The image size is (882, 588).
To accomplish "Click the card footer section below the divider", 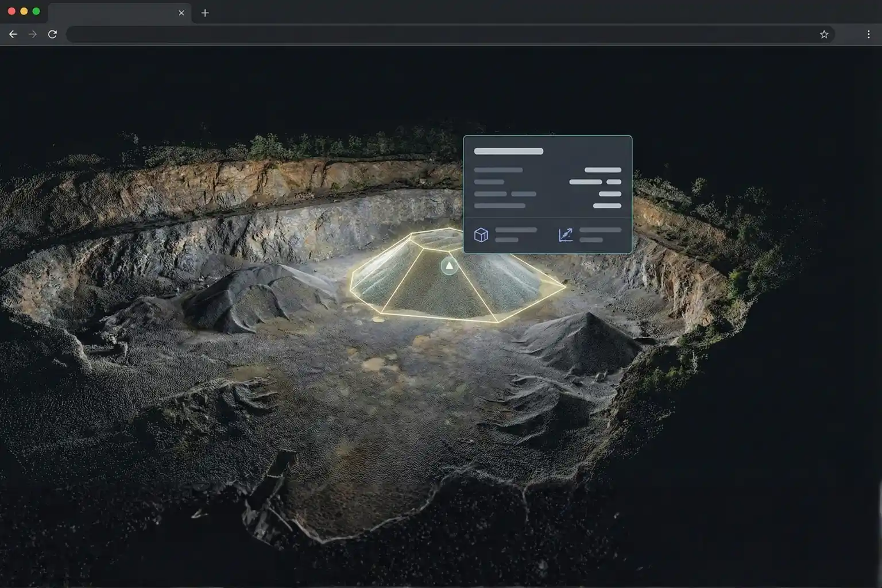I will (x=548, y=235).
